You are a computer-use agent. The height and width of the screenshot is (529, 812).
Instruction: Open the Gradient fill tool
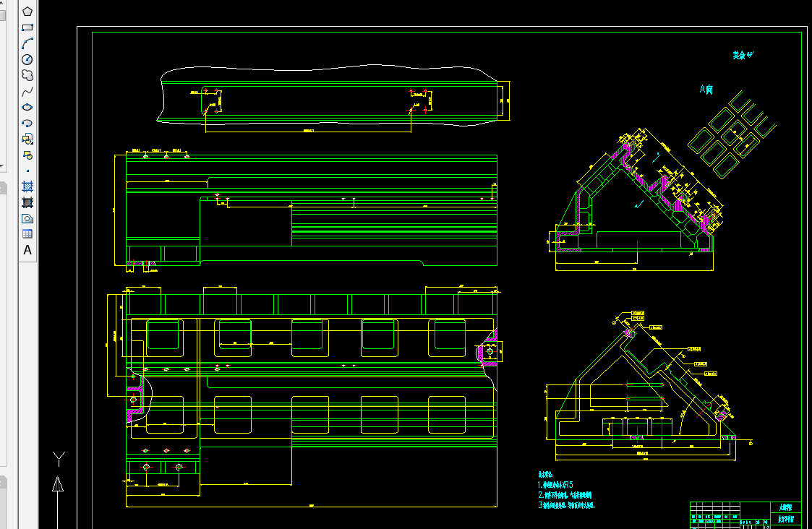pyautogui.click(x=27, y=202)
